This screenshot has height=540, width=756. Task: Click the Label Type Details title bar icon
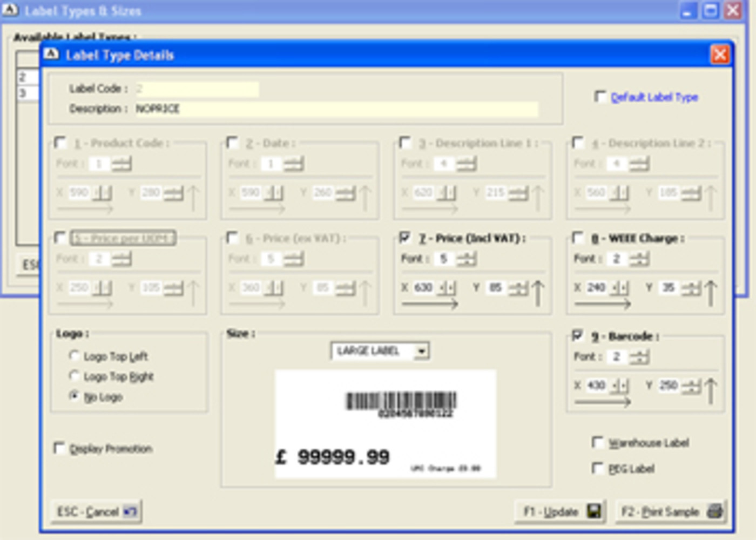click(51, 54)
